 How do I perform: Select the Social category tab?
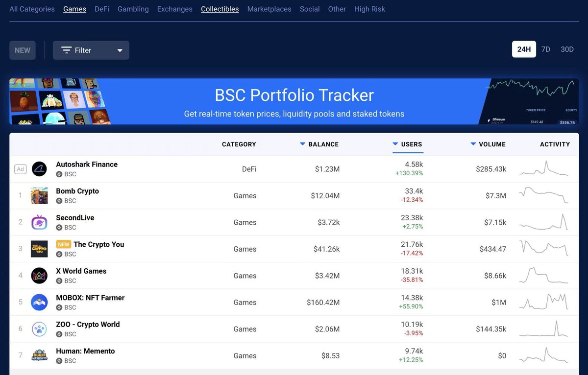click(310, 9)
